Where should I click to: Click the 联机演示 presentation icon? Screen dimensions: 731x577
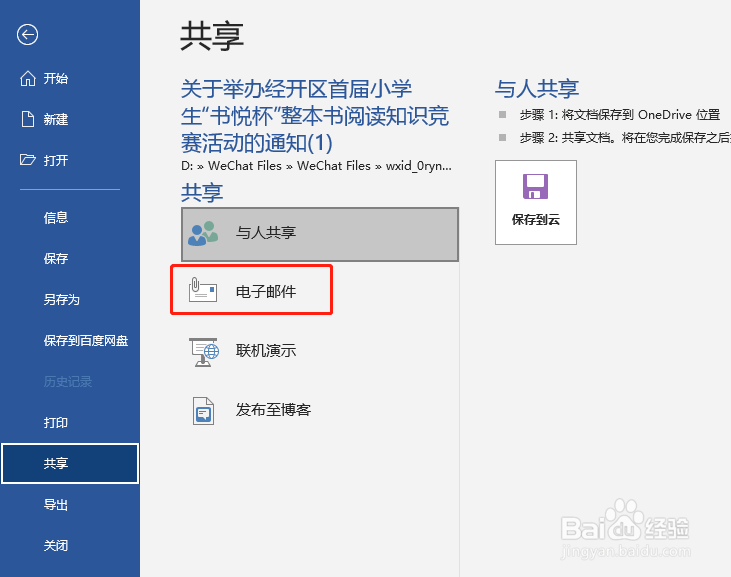pos(204,352)
